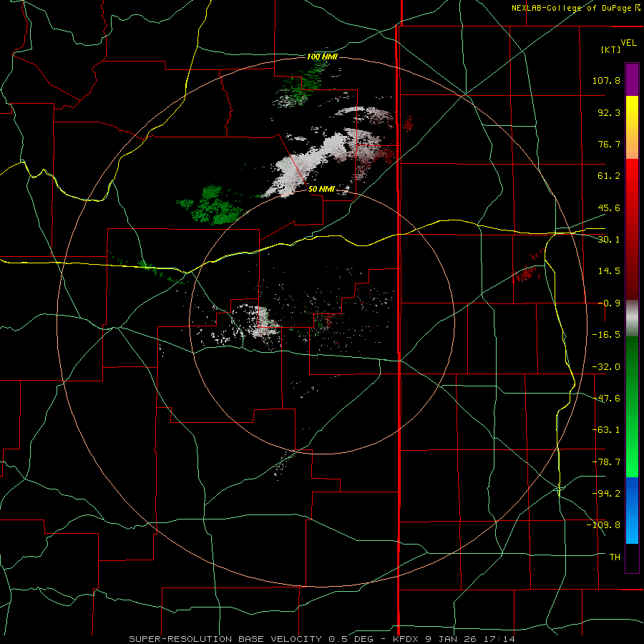Click the -109.8 legend value
Image resolution: width=644 pixels, height=644 pixels.
click(603, 525)
